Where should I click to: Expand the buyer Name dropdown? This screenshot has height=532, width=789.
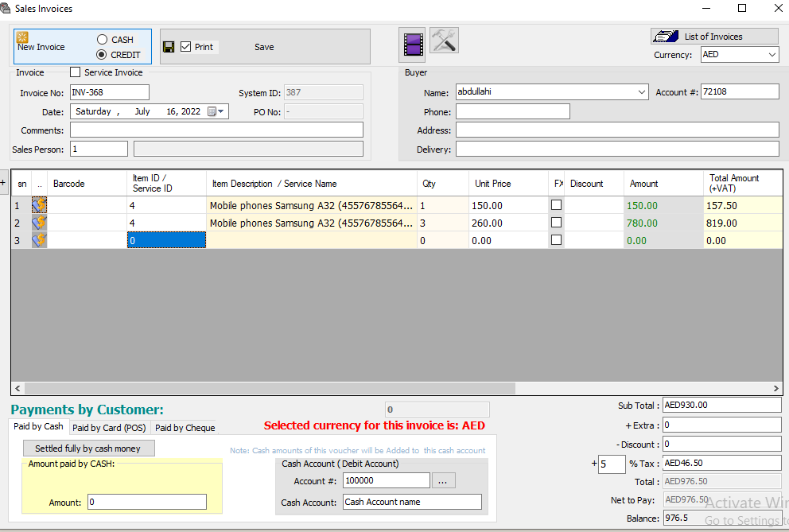643,91
